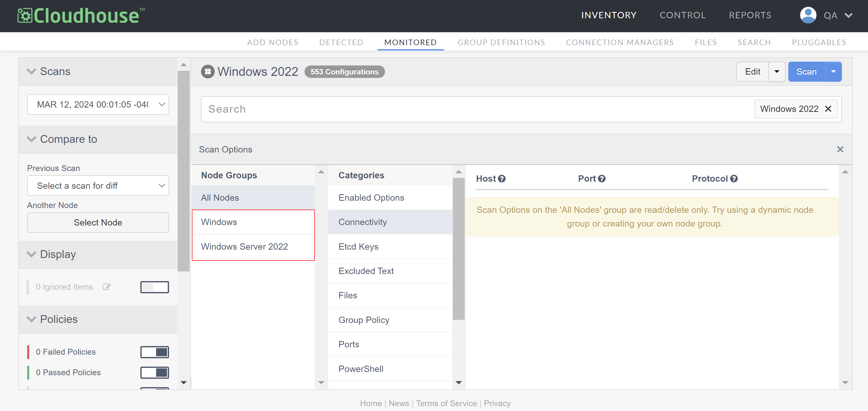Toggle the Passed Policies switch
Viewport: 868px width, 411px height.
click(x=154, y=373)
